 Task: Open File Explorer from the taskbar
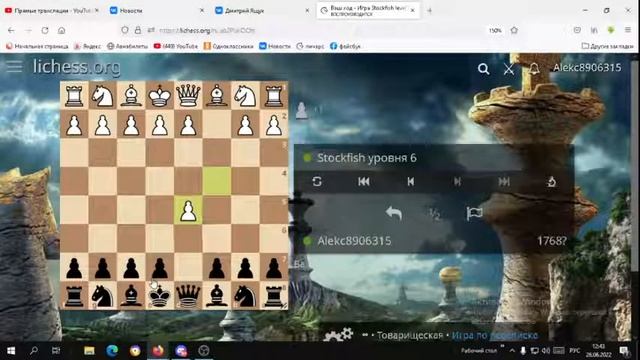pyautogui.click(x=89, y=351)
